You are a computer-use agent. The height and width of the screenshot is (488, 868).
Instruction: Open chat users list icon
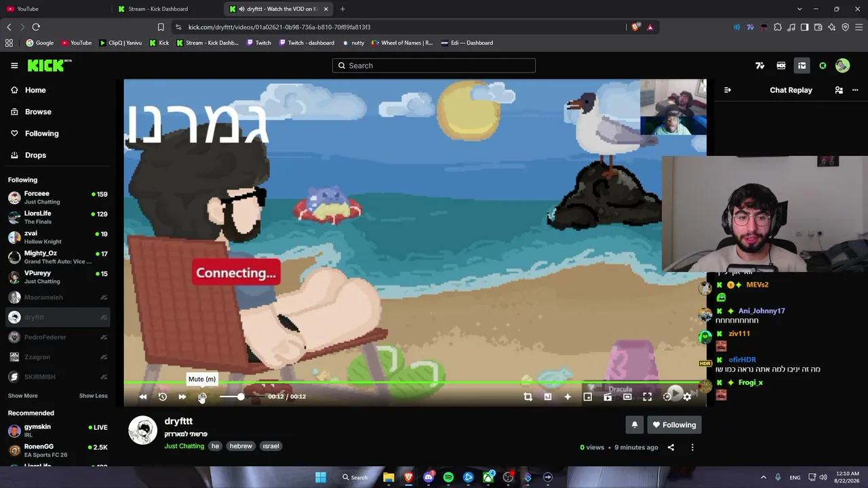[839, 90]
